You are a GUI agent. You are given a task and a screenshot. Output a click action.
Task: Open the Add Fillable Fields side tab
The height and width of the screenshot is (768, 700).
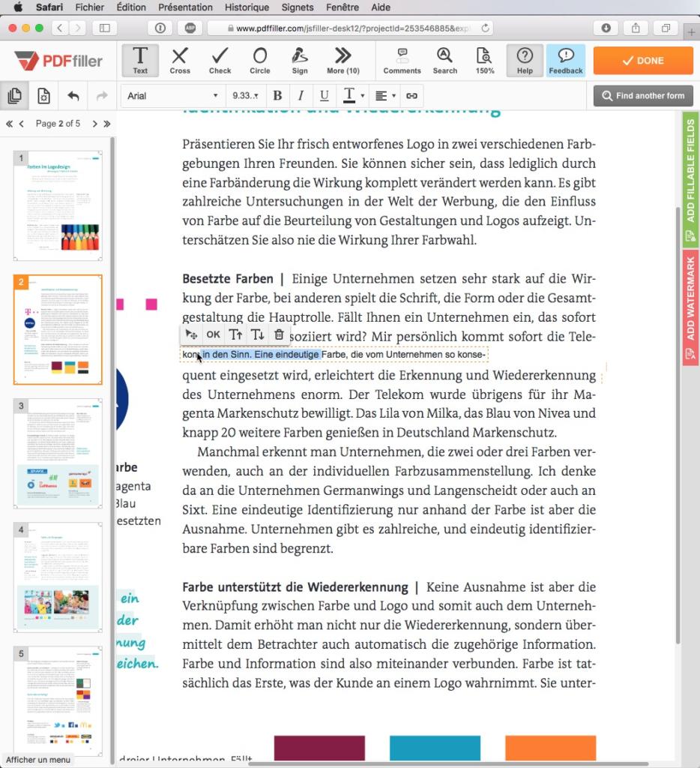(x=690, y=179)
